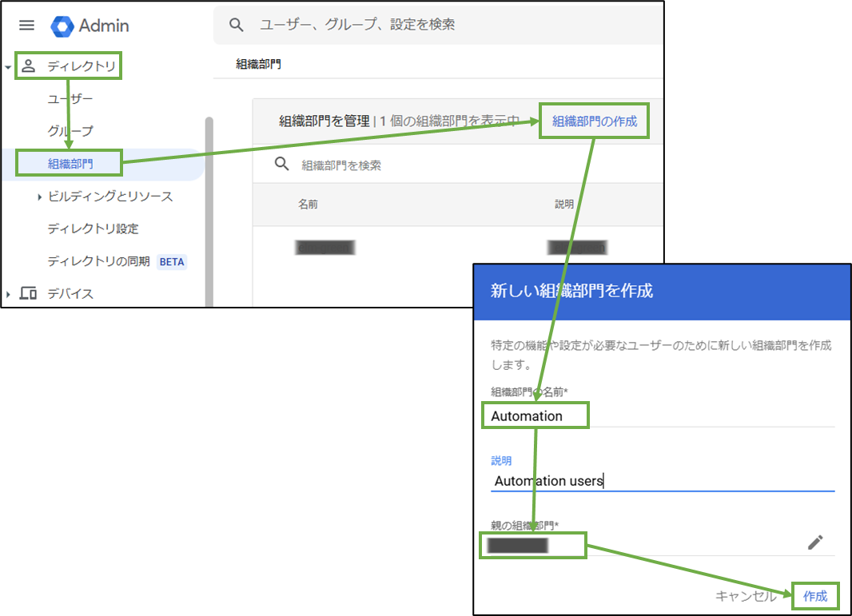
Task: Collapse the ディレクトリ section arrow
Action: point(8,67)
